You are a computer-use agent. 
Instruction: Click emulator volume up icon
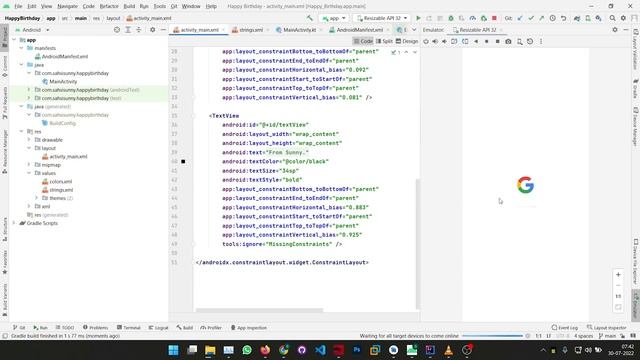pyautogui.click(x=435, y=41)
